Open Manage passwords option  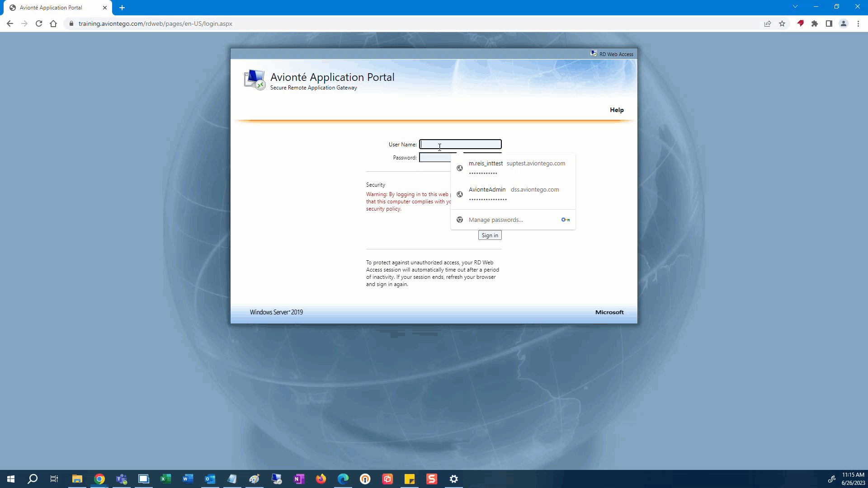tap(513, 220)
